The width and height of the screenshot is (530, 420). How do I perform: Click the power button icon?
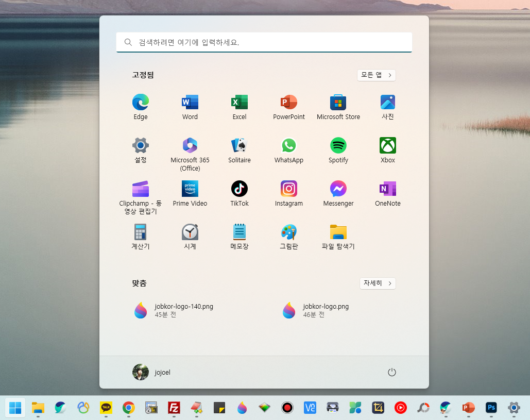pyautogui.click(x=392, y=372)
